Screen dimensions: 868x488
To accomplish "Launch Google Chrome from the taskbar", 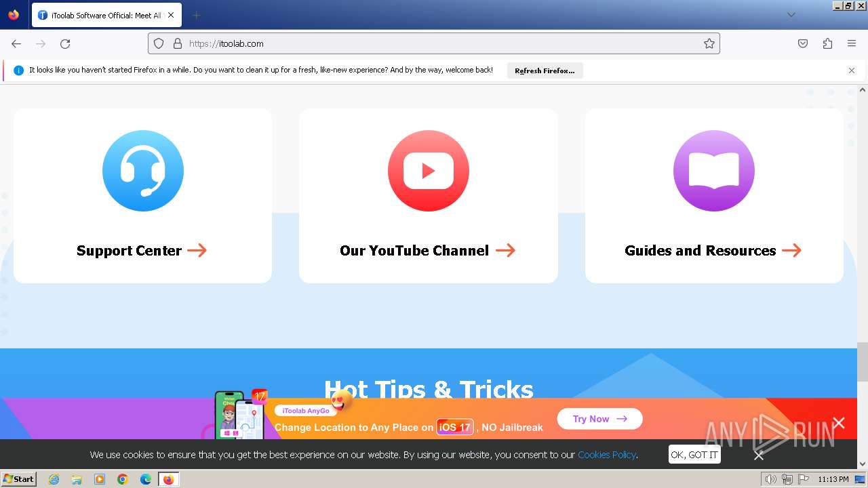I will 123,479.
